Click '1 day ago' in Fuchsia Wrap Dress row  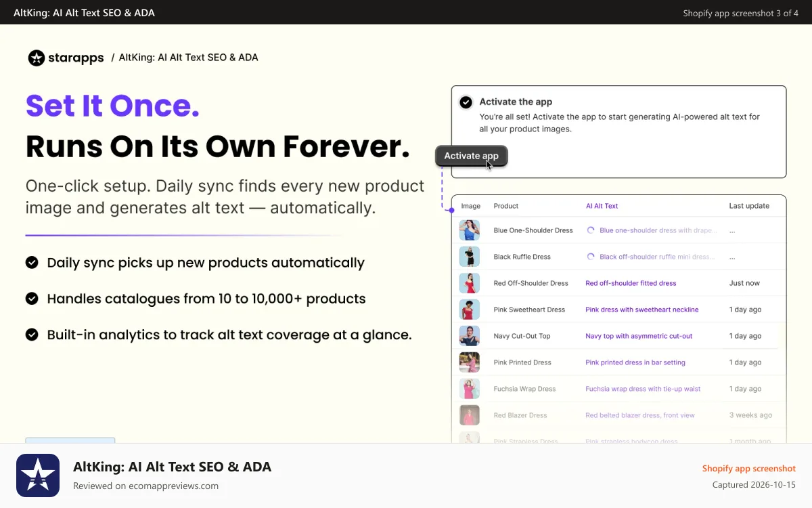(x=745, y=389)
